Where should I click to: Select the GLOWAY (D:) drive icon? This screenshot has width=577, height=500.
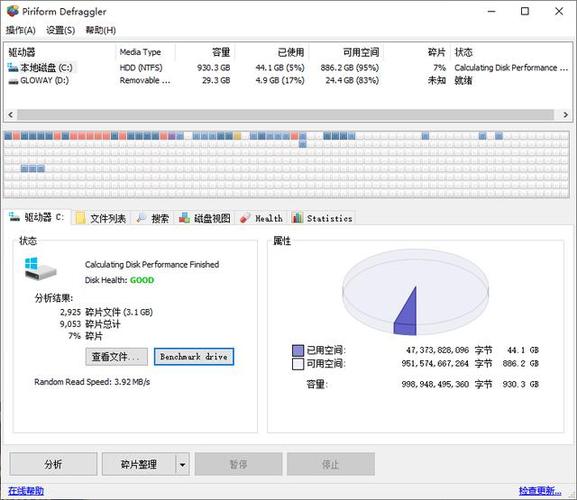13,81
